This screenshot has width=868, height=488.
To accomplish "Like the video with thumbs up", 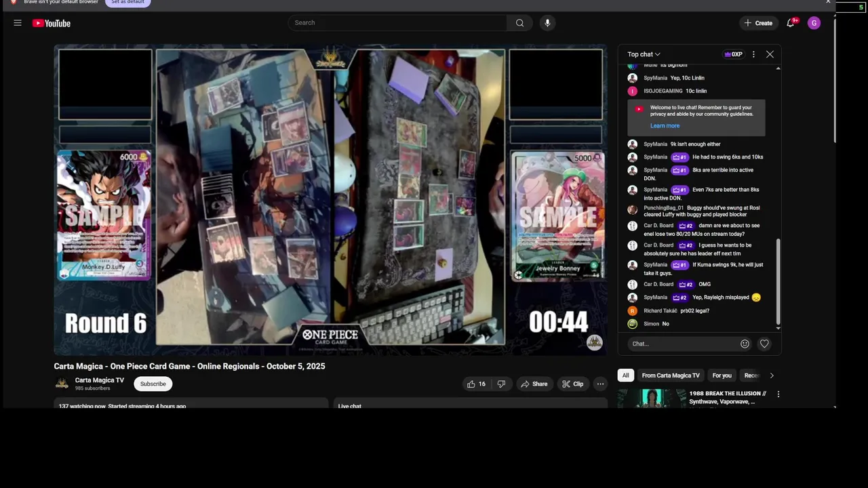I will 477,384.
